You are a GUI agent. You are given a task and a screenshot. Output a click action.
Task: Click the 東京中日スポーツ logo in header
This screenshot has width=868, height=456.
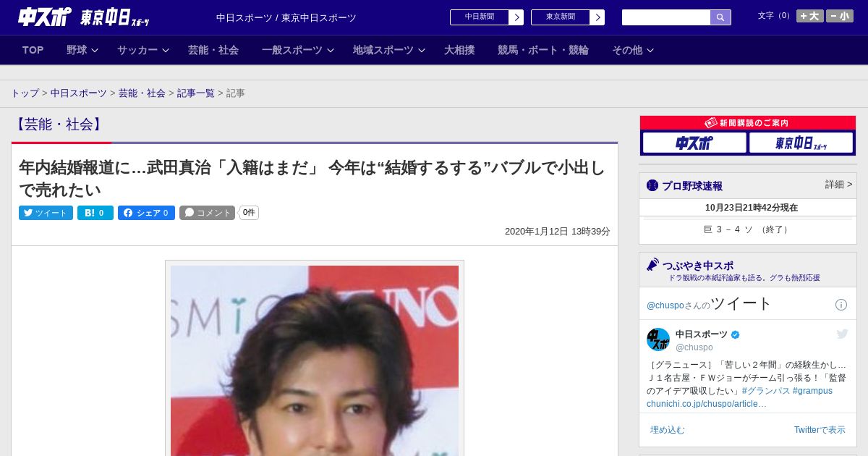coord(115,17)
